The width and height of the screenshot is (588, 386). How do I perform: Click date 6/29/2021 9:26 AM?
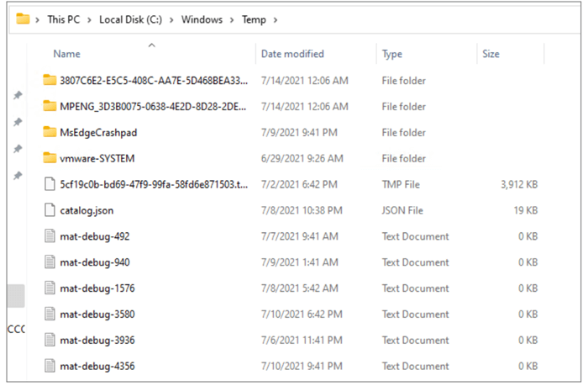(302, 158)
